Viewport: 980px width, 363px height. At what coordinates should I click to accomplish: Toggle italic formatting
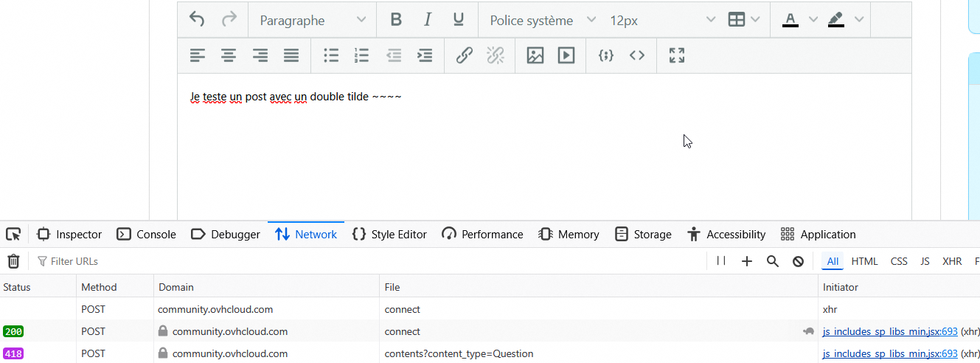[427, 20]
